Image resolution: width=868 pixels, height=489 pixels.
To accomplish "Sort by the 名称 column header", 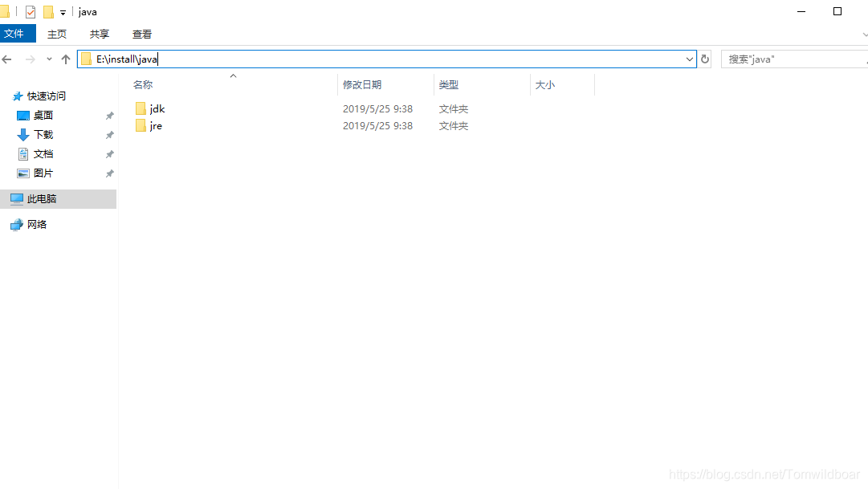I will [143, 85].
